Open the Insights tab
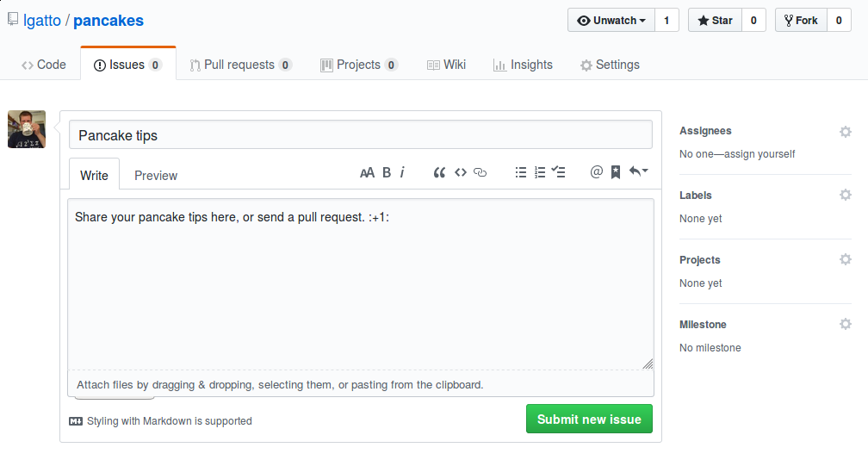868x460 pixels. pyautogui.click(x=523, y=65)
